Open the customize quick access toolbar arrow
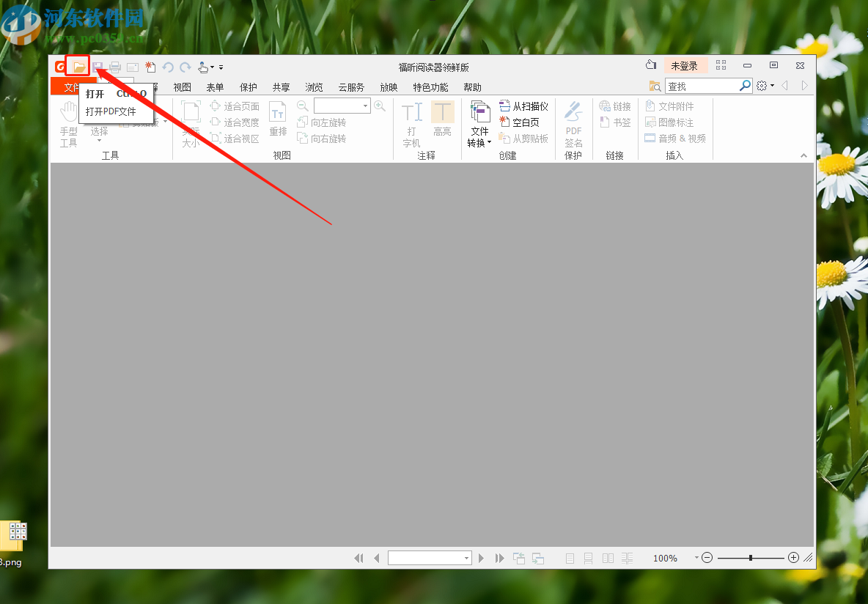This screenshot has width=868, height=604. point(221,67)
